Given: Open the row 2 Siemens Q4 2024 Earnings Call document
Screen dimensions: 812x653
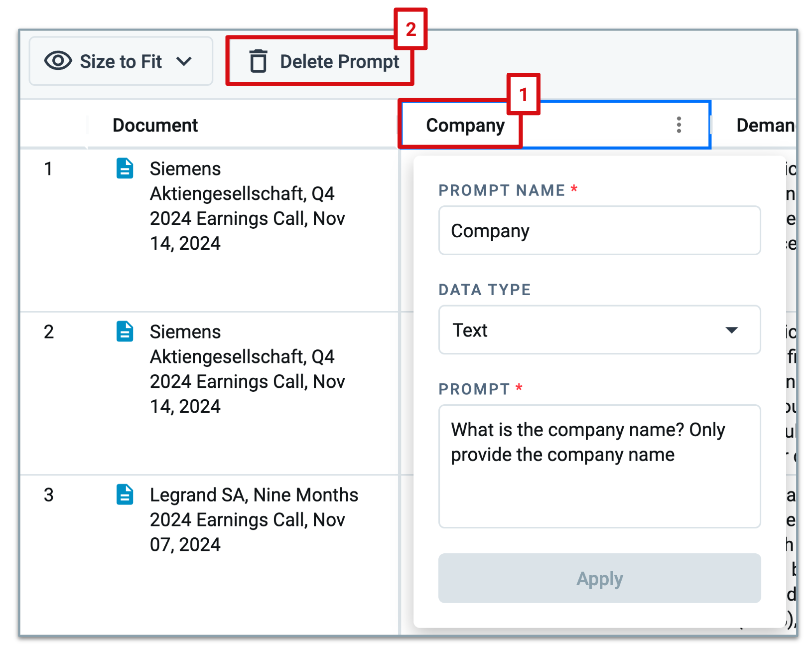Looking at the screenshot, I should click(x=248, y=369).
